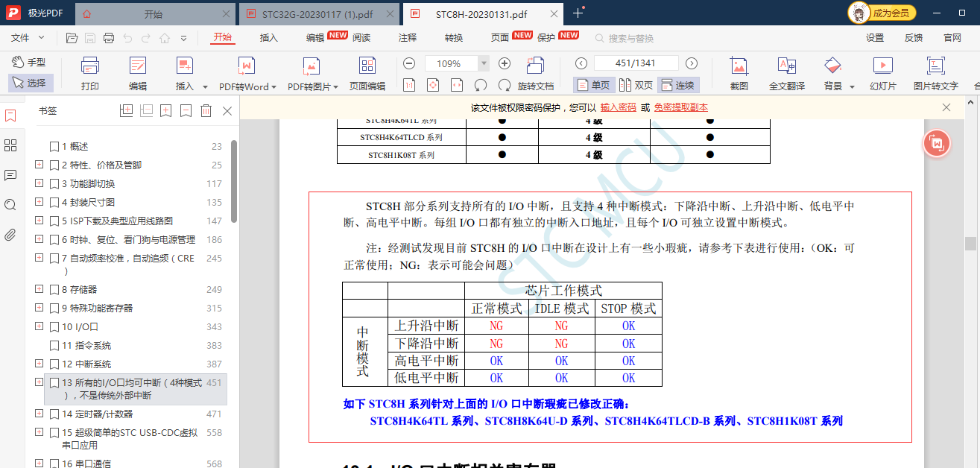This screenshot has height=468, width=980.
Task: Toggle 双页 double page view
Action: [636, 86]
